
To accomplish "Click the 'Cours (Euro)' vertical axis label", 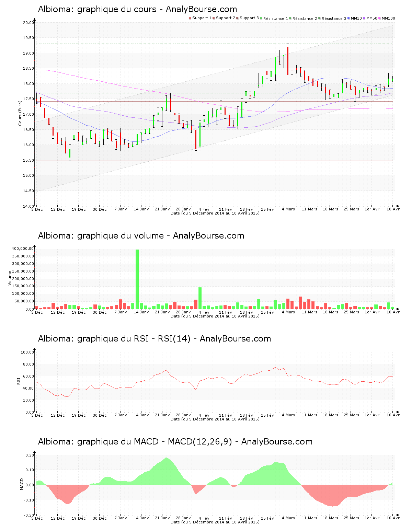I will point(20,114).
